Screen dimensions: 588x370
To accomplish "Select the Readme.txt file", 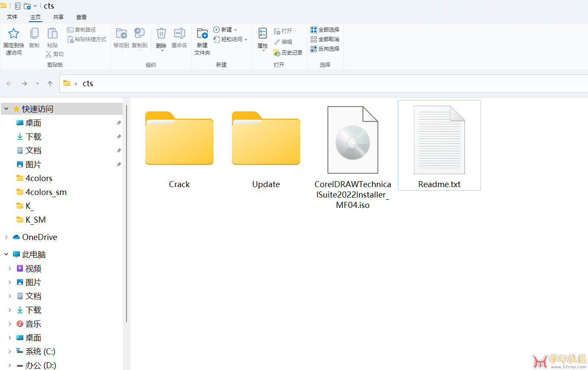I will pos(439,146).
